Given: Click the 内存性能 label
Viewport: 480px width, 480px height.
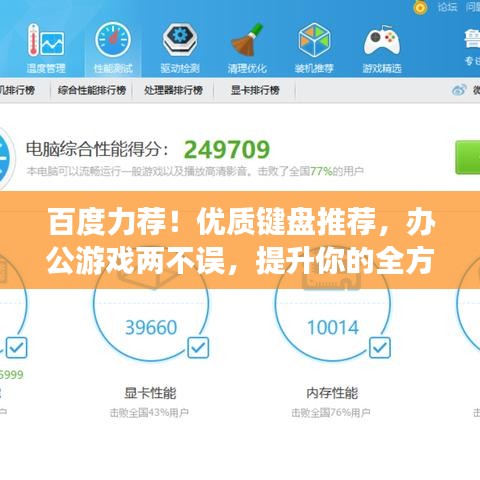Looking at the screenshot, I should (332, 393).
